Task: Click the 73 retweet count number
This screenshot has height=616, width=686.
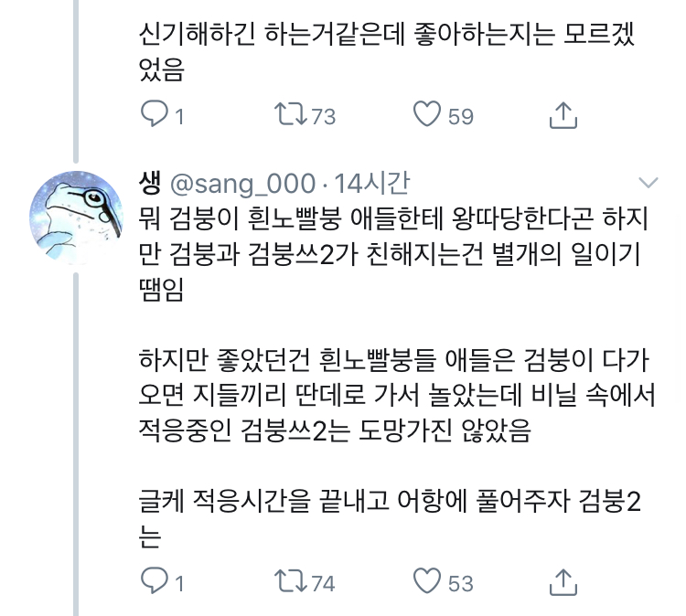Action: coord(324,116)
